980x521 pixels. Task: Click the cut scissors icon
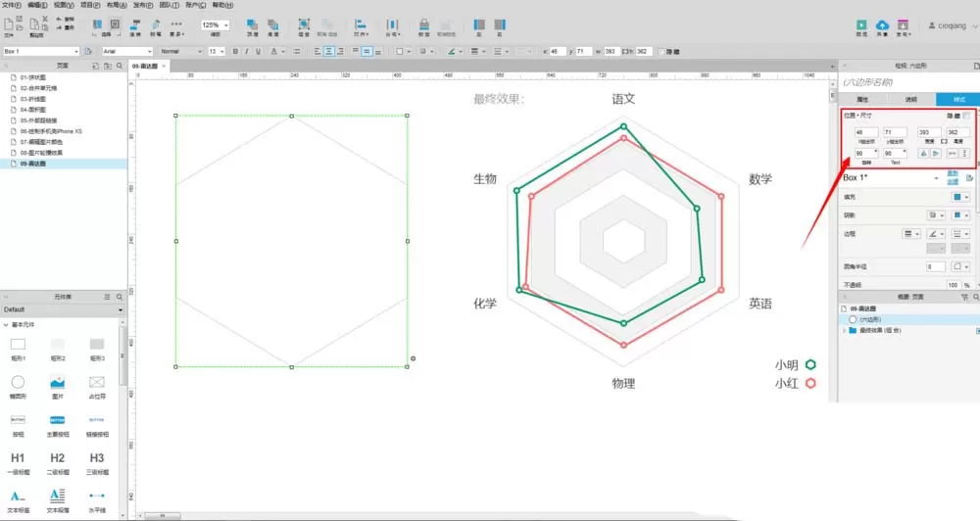pos(45,20)
